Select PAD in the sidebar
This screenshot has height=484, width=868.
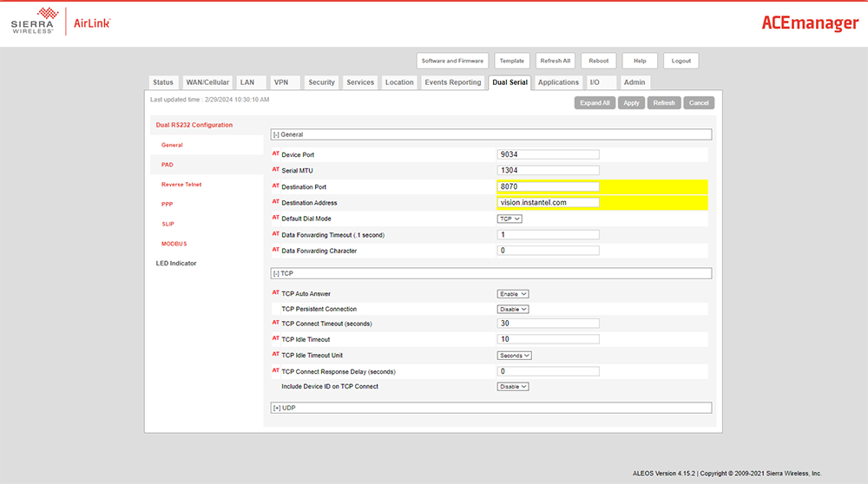[x=168, y=165]
